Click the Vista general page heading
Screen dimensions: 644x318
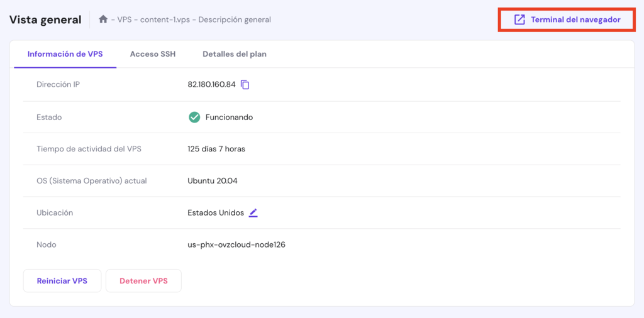pos(45,19)
